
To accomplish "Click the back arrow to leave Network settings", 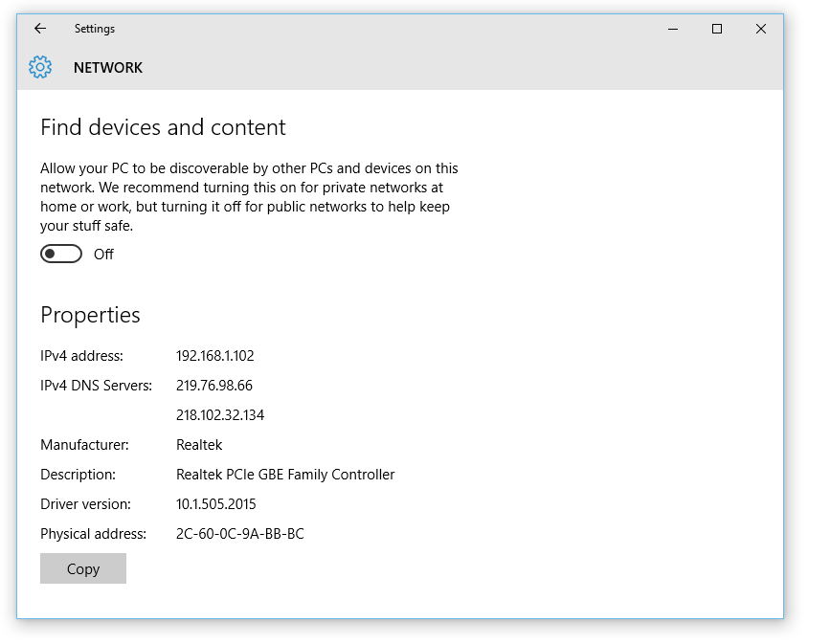I will tap(39, 29).
